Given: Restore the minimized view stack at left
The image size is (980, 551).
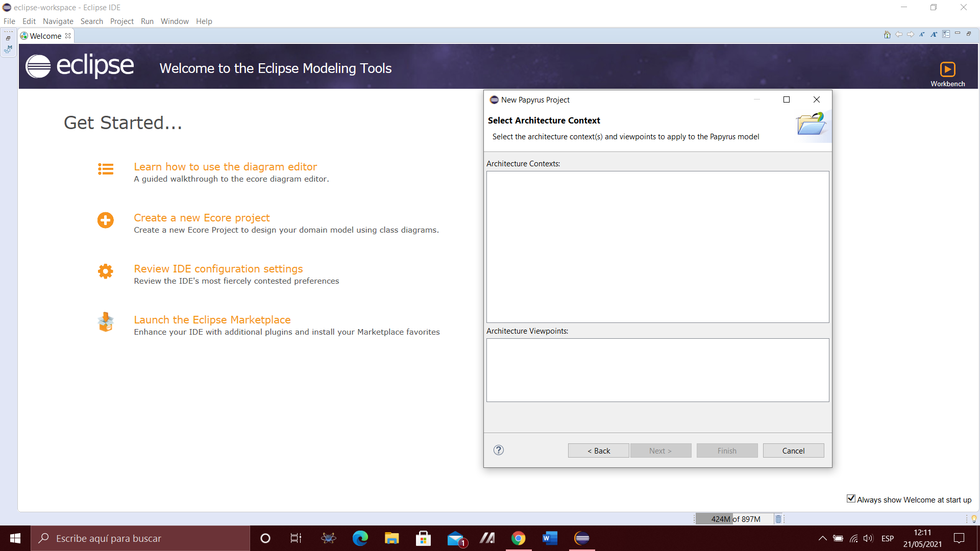Looking at the screenshot, I should coord(8,38).
